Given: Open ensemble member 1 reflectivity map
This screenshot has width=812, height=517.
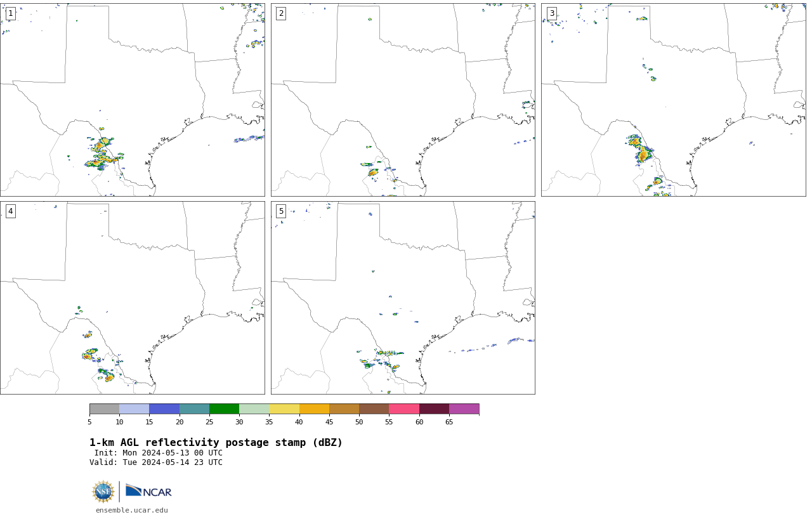Looking at the screenshot, I should (x=133, y=100).
